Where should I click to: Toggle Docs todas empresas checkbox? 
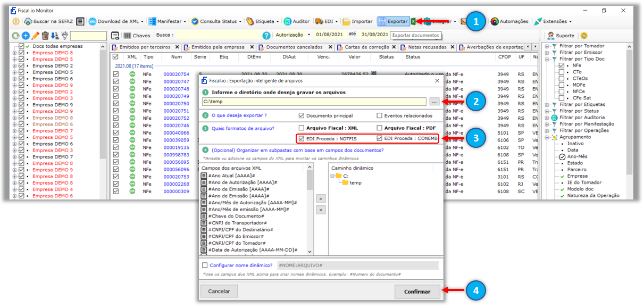21,46
